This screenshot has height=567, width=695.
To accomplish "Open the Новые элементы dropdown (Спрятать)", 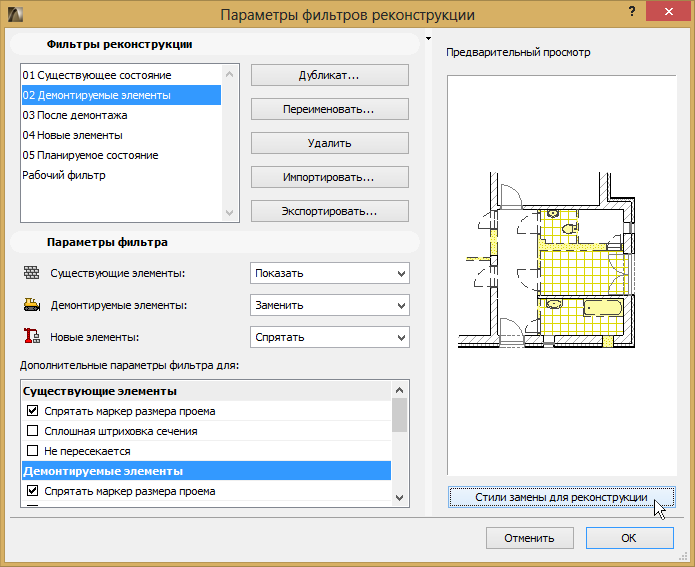I will click(x=330, y=337).
